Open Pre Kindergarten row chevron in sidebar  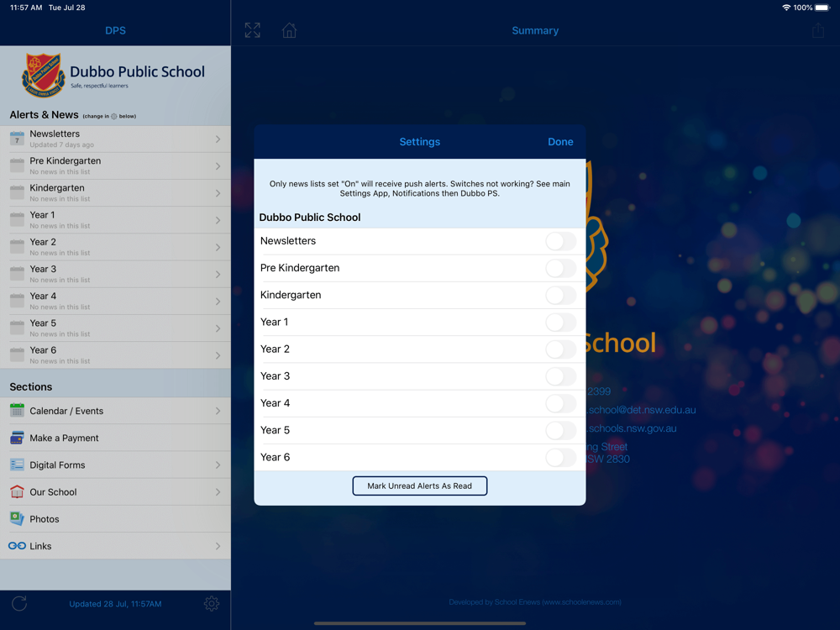tap(218, 166)
